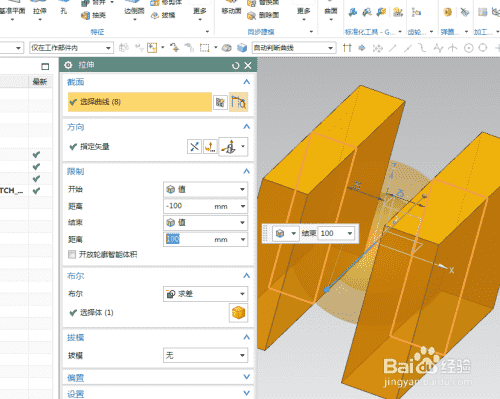This screenshot has height=399, width=500.
Task: Open the 标准化工具 group dropdown
Action: (400, 32)
